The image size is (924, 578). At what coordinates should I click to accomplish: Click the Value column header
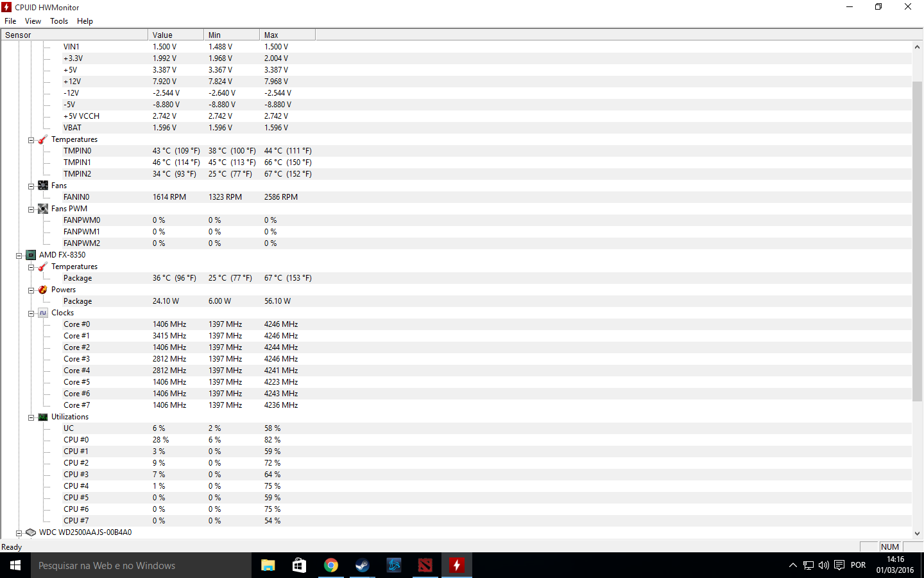click(x=176, y=35)
